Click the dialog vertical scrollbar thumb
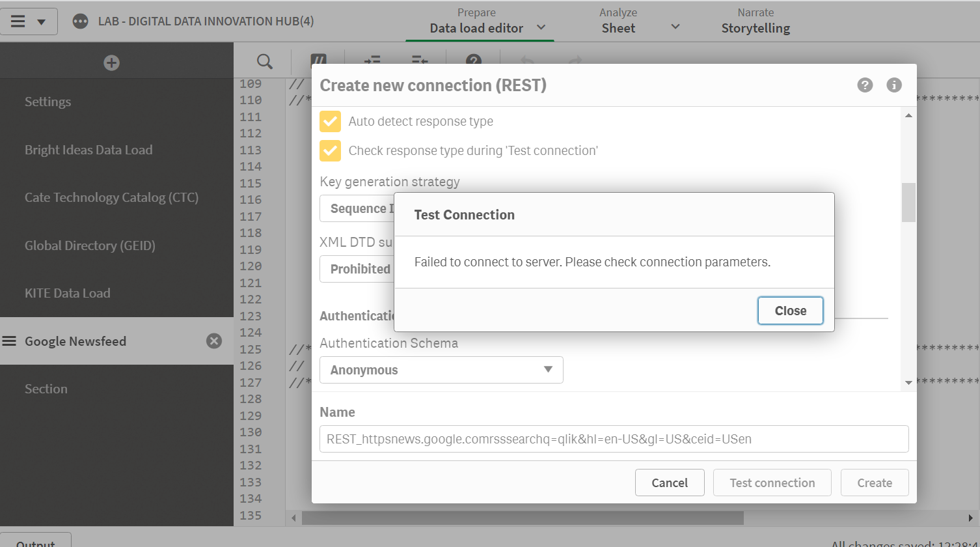Image resolution: width=980 pixels, height=547 pixels. point(908,203)
